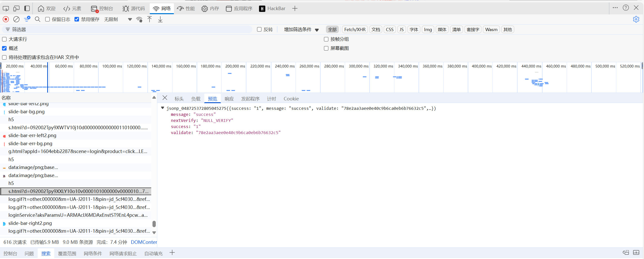Enable the 保留日志 checkbox
The width and height of the screenshot is (644, 259).
tap(47, 19)
